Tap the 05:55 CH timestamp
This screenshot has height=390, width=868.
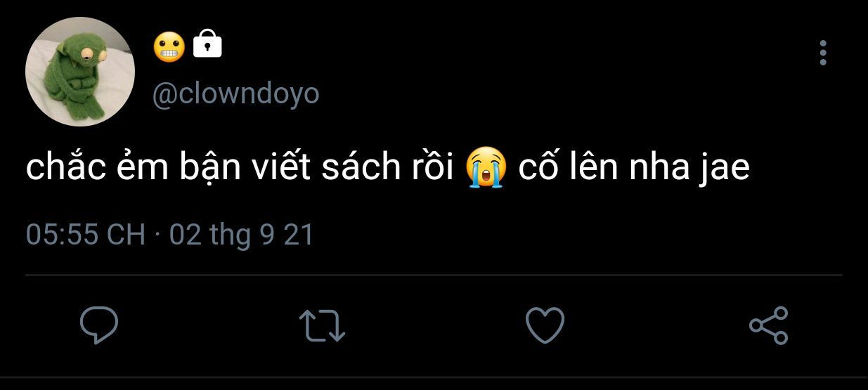tap(85, 234)
